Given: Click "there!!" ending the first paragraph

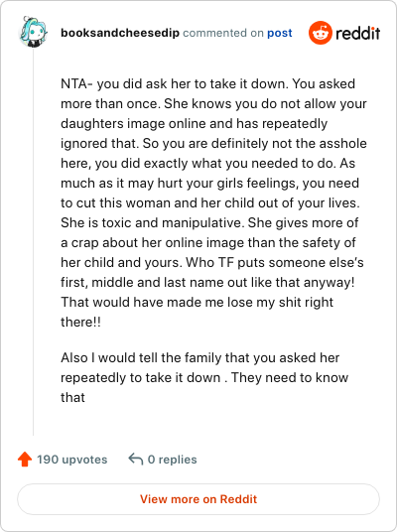Looking at the screenshot, I should coord(80,322).
